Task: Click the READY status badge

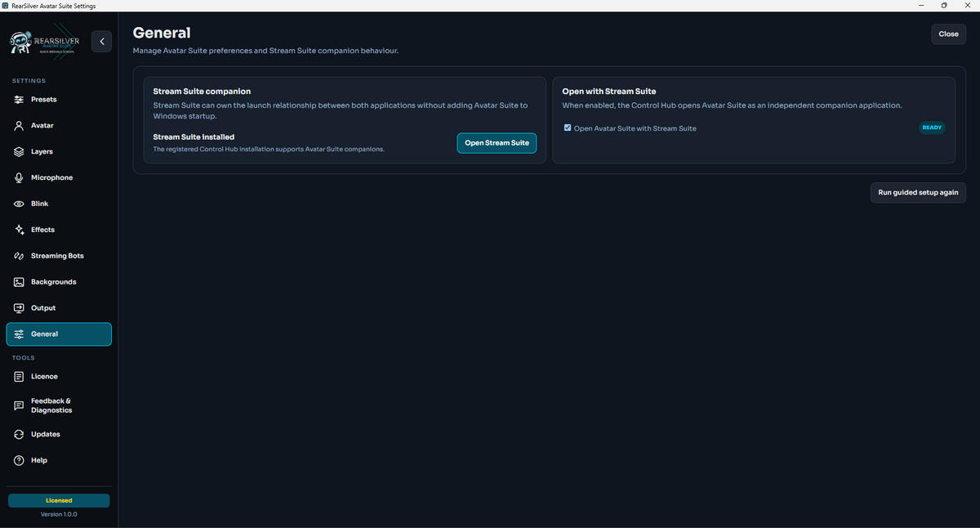Action: click(x=932, y=128)
